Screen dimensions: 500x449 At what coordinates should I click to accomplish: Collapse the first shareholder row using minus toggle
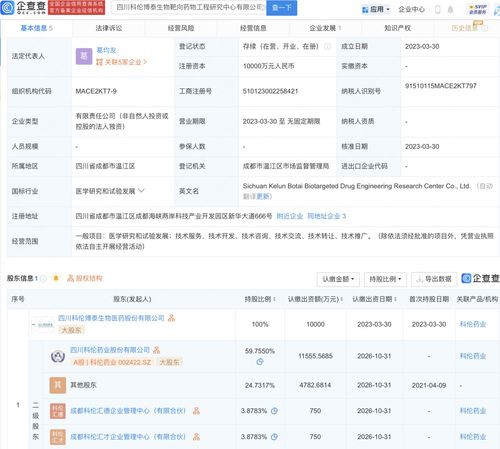(x=33, y=324)
